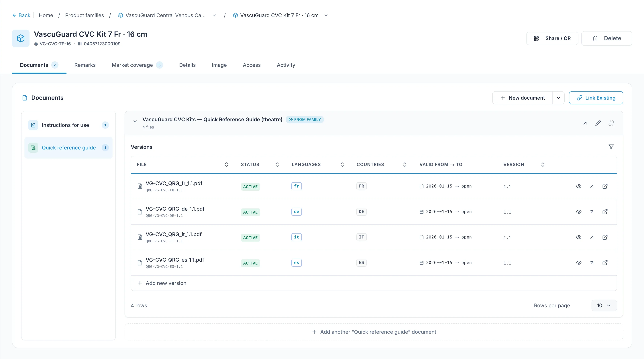Viewport: 644px width, 359px height.
Task: Click the Share / QR button
Action: pos(552,38)
